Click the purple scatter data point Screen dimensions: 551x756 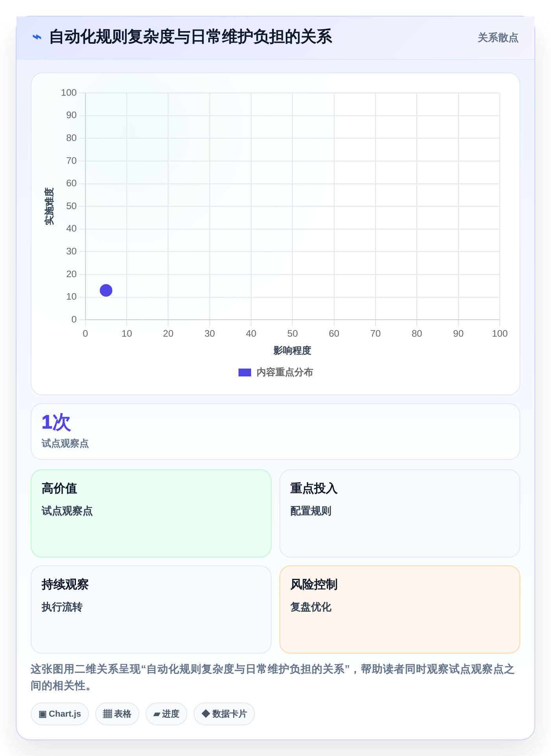coord(106,291)
